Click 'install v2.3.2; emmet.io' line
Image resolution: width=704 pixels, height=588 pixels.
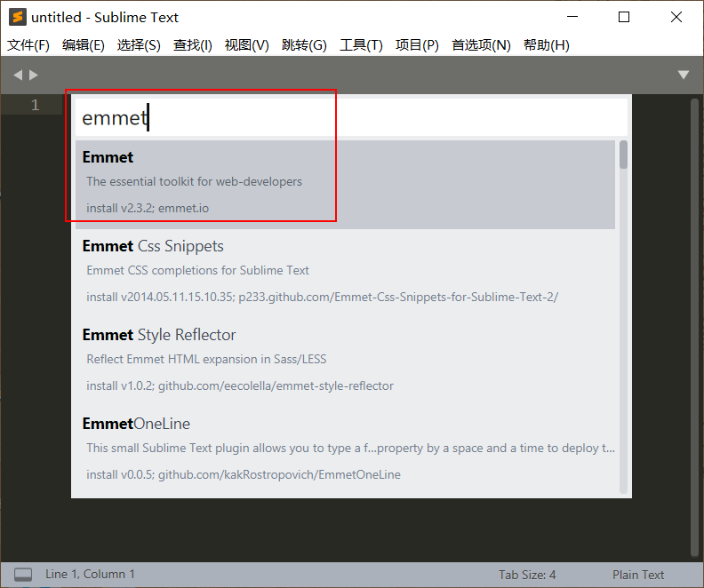pos(148,208)
